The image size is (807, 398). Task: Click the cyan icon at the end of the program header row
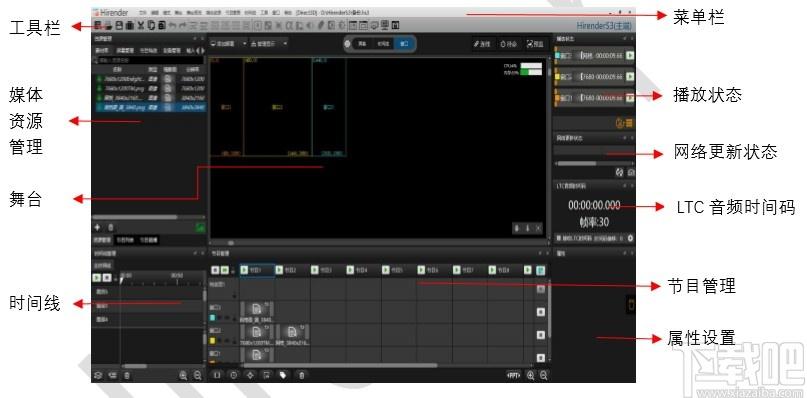point(541,270)
